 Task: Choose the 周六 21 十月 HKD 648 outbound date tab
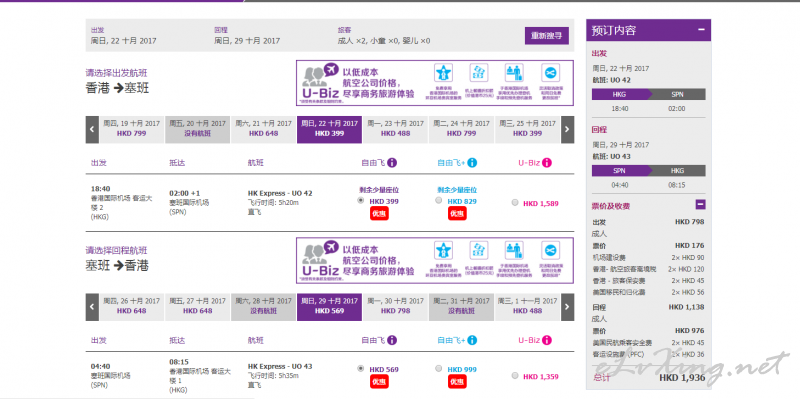(x=263, y=130)
